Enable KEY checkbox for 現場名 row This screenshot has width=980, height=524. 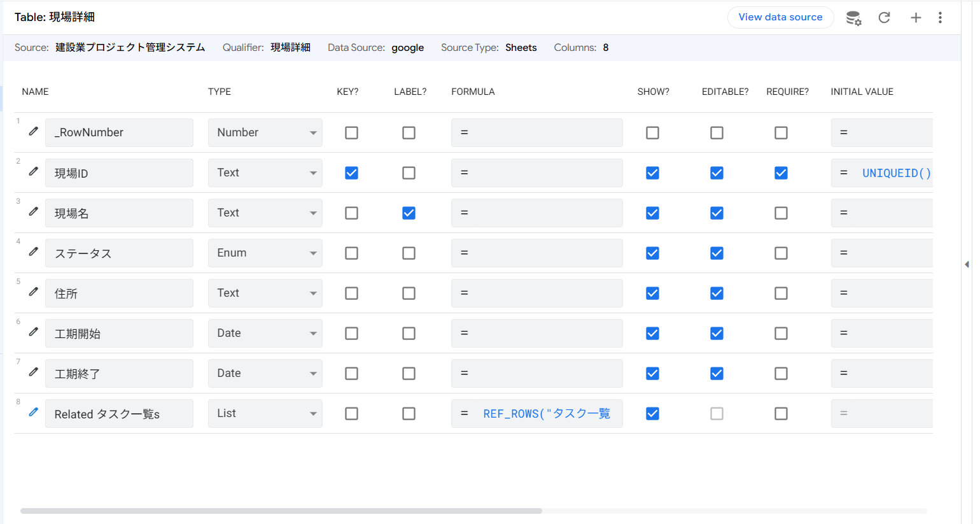point(351,213)
